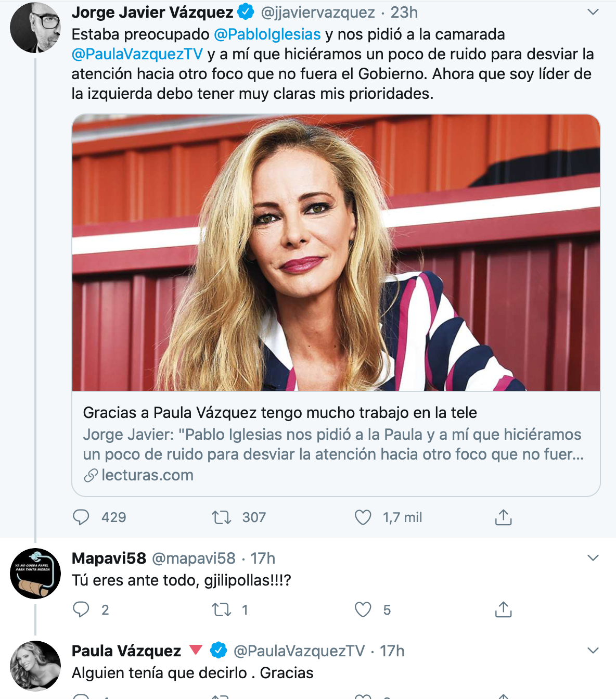Screen dimensions: 616x699
Task: Expand options menu on Mapavi58's reply
Action: [593, 558]
